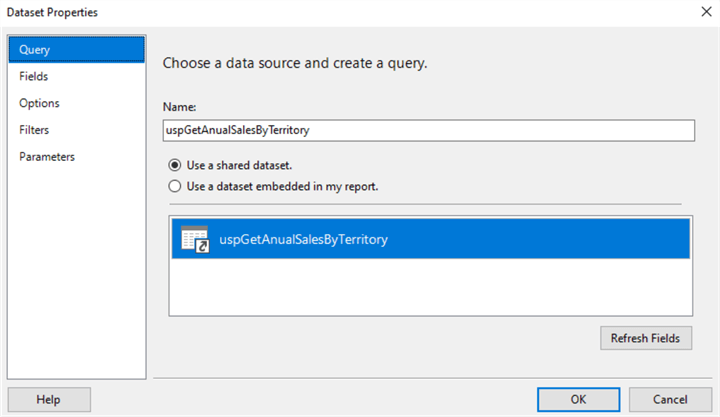Image resolution: width=720 pixels, height=417 pixels.
Task: Click the shared dataset shortcut icon
Action: tap(194, 239)
